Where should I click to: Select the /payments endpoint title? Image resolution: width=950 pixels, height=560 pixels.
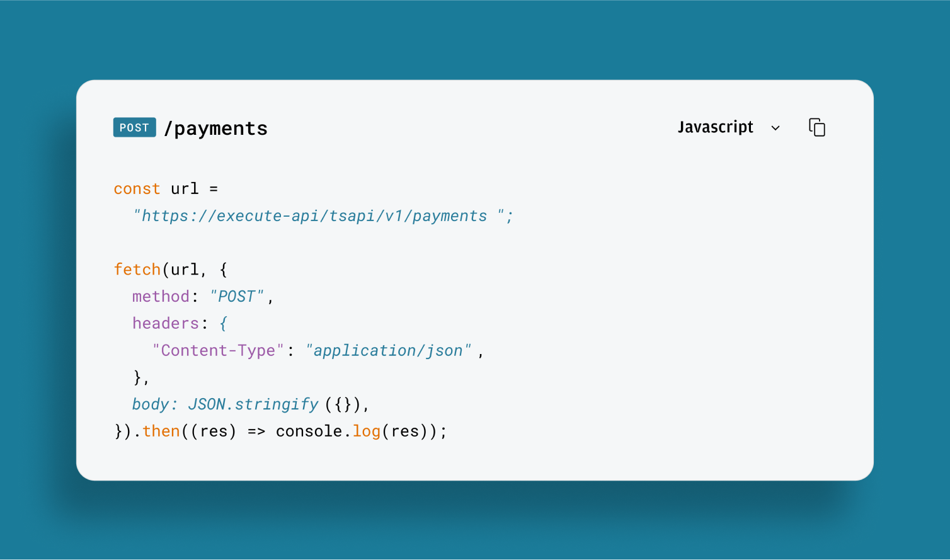215,129
